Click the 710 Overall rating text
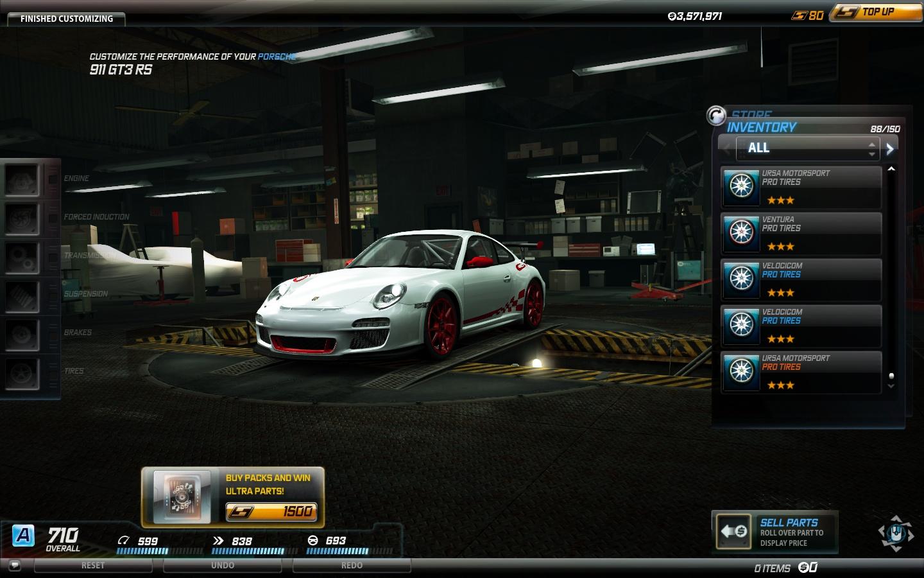The width and height of the screenshot is (924, 578). (63, 539)
